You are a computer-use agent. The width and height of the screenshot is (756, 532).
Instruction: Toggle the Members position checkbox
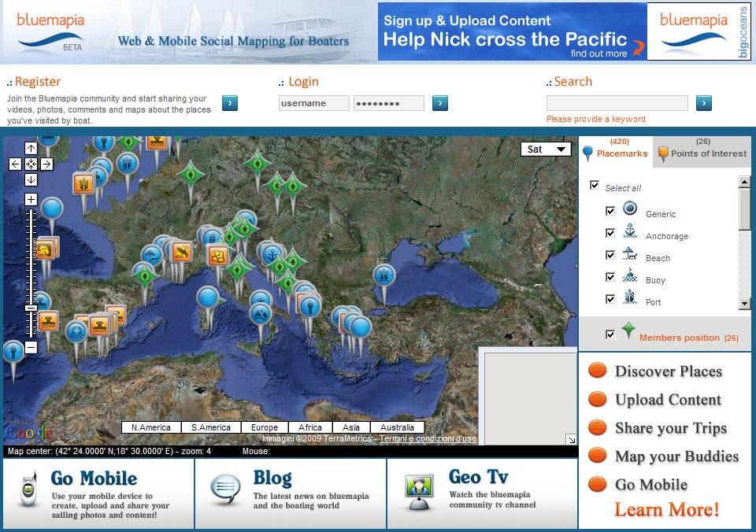(610, 334)
